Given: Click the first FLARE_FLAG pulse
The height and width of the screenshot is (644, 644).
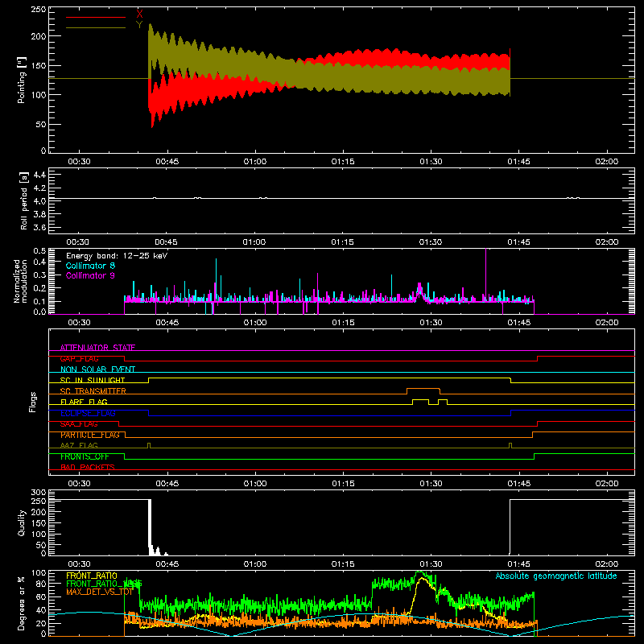Looking at the screenshot, I should [x=420, y=399].
